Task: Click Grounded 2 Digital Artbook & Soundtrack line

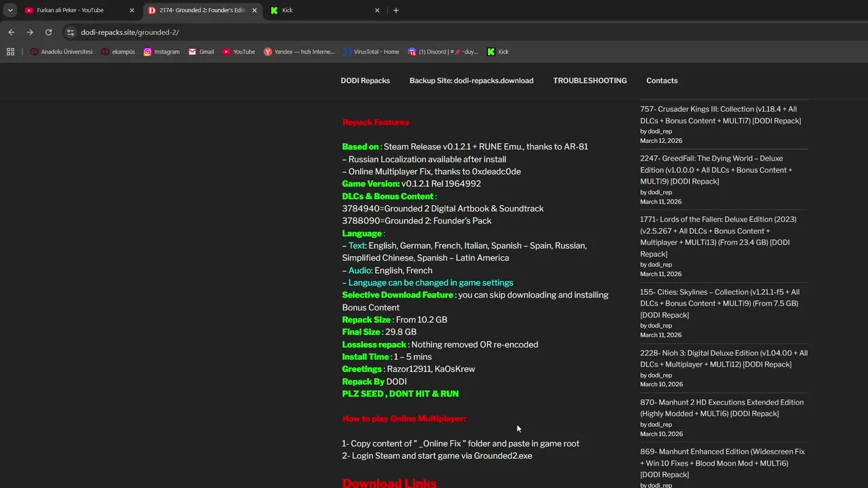Action: (443, 209)
